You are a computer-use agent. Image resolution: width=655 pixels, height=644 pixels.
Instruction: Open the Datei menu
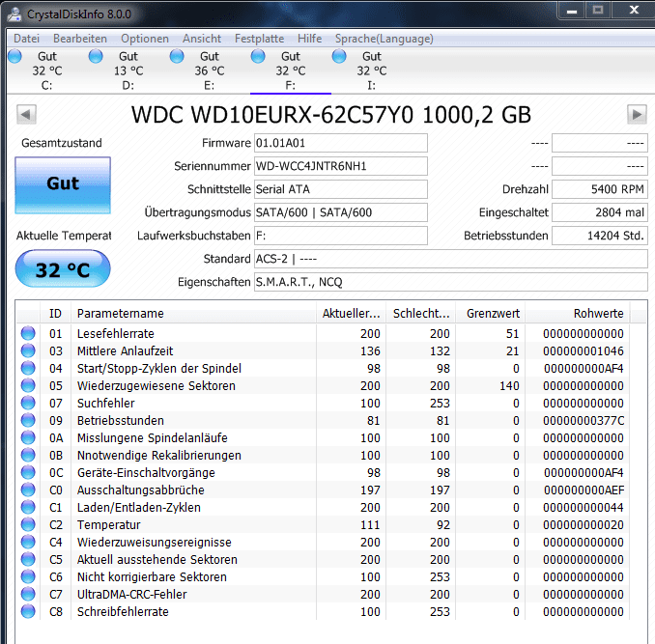26,39
